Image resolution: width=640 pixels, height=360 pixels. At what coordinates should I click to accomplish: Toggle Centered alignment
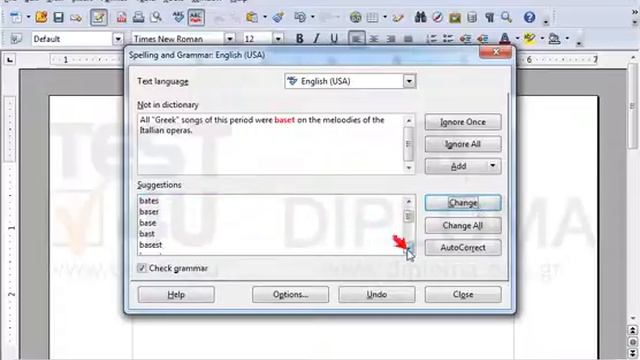tap(373, 39)
